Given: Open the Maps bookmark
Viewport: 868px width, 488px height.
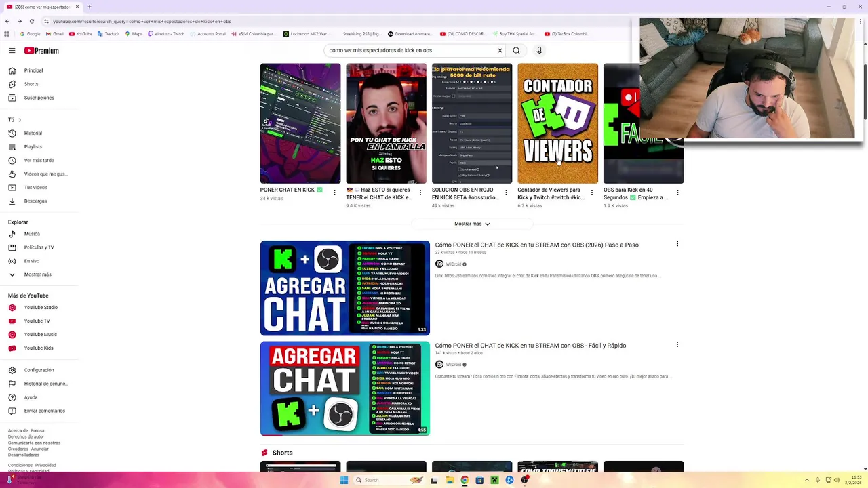Looking at the screenshot, I should point(134,34).
